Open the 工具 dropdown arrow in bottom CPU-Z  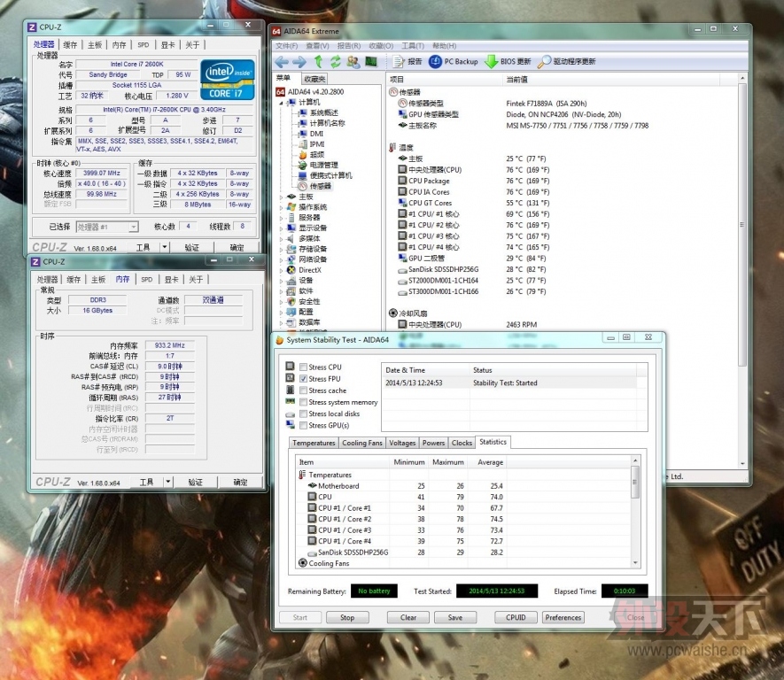click(x=168, y=482)
